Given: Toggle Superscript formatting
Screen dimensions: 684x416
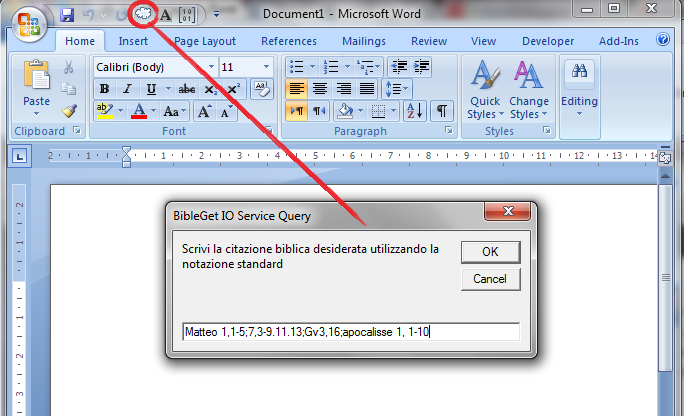Looking at the screenshot, I should [x=234, y=89].
